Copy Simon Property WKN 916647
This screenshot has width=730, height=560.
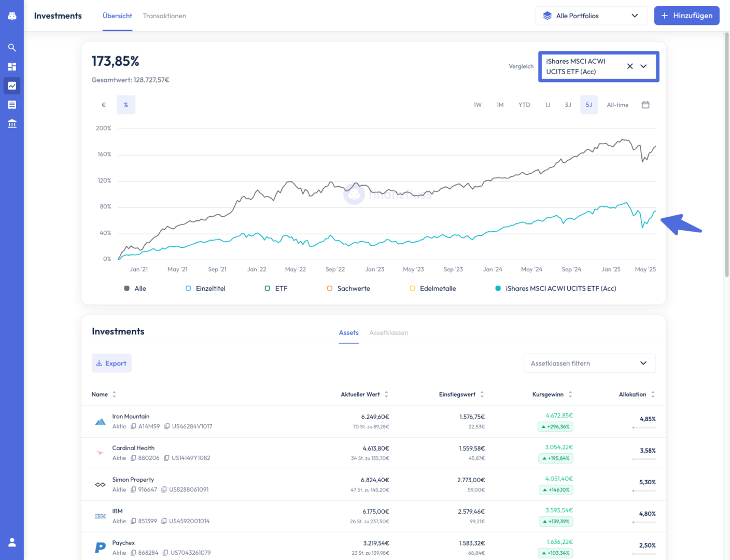133,489
